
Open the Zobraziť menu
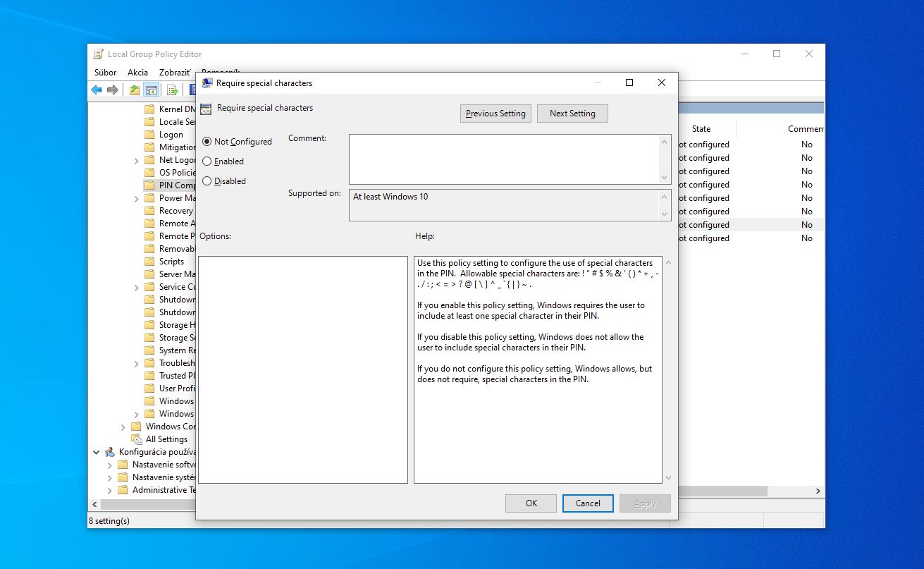[175, 73]
